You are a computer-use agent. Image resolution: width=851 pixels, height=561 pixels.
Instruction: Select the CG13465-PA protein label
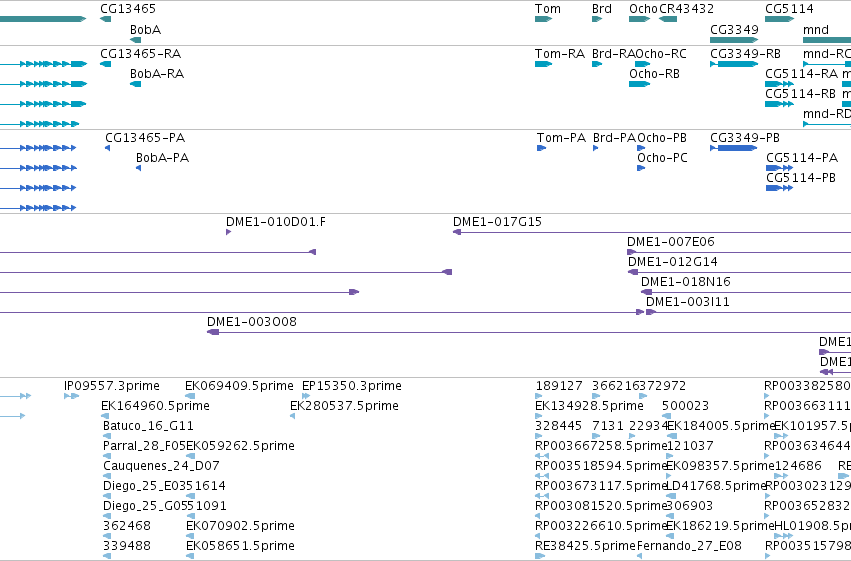point(145,138)
